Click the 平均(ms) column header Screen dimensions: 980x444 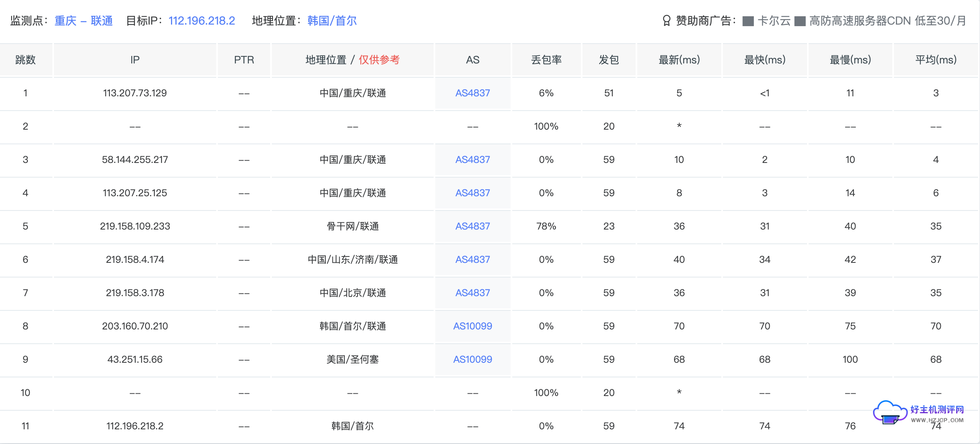coord(936,60)
